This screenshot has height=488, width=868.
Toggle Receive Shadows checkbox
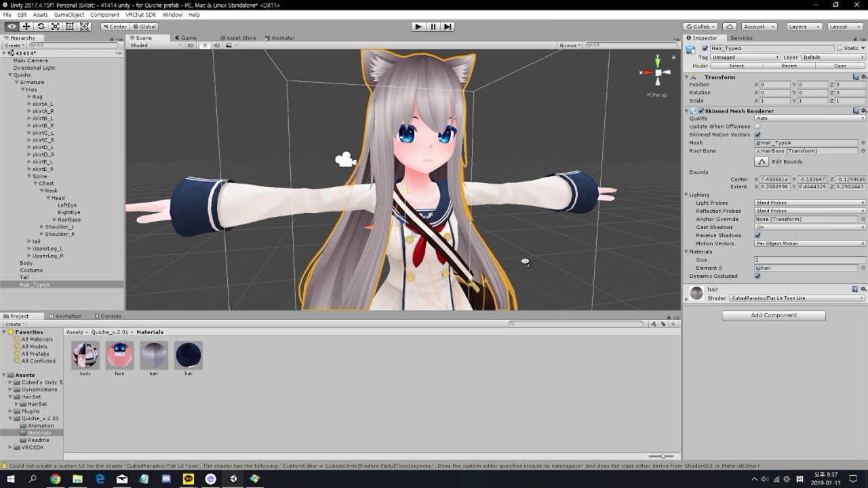pos(757,235)
